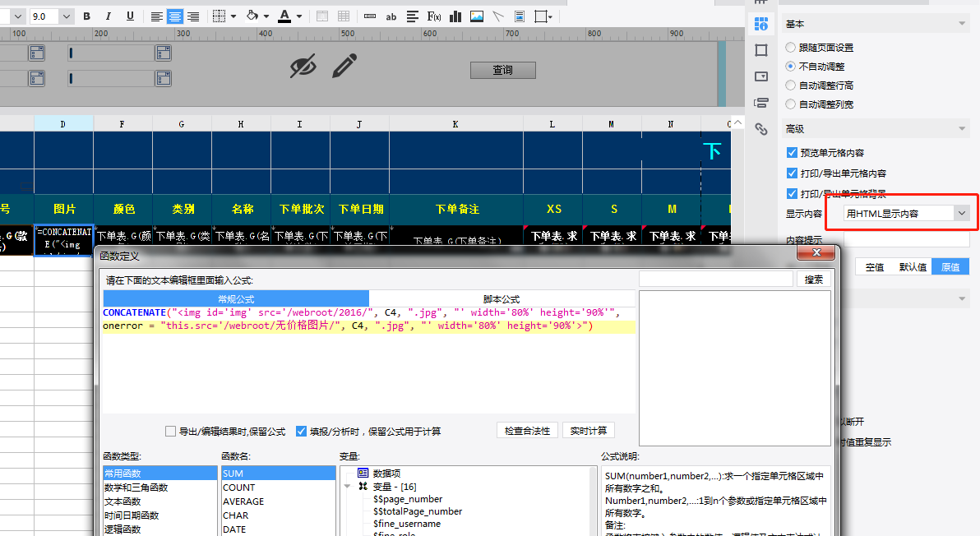Click the pencil edit icon in parameter pane
This screenshot has height=536, width=980.
click(x=344, y=66)
